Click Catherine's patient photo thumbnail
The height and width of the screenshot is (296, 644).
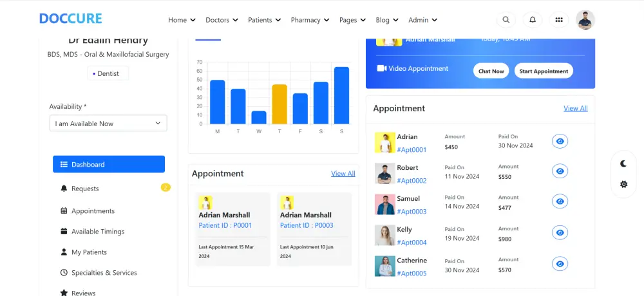(385, 266)
